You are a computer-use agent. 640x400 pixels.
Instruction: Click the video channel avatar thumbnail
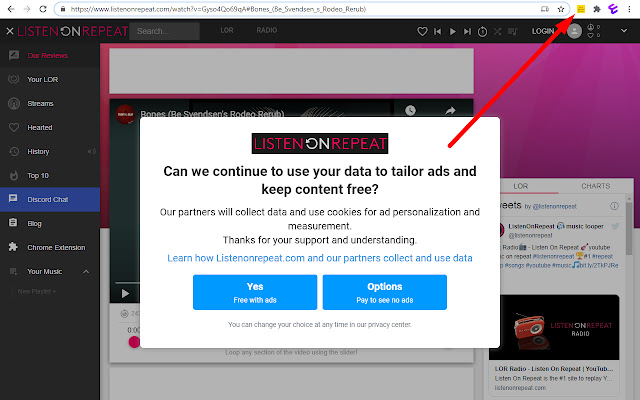(125, 114)
